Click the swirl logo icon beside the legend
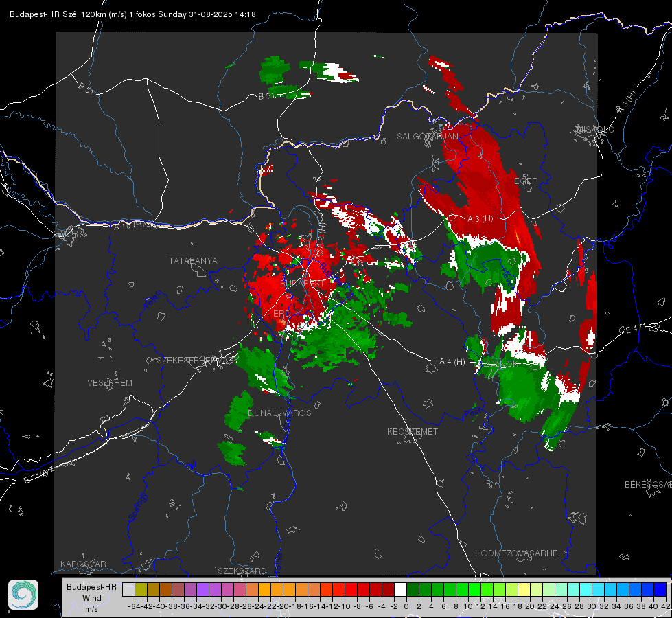The width and height of the screenshot is (672, 618). coord(23,595)
